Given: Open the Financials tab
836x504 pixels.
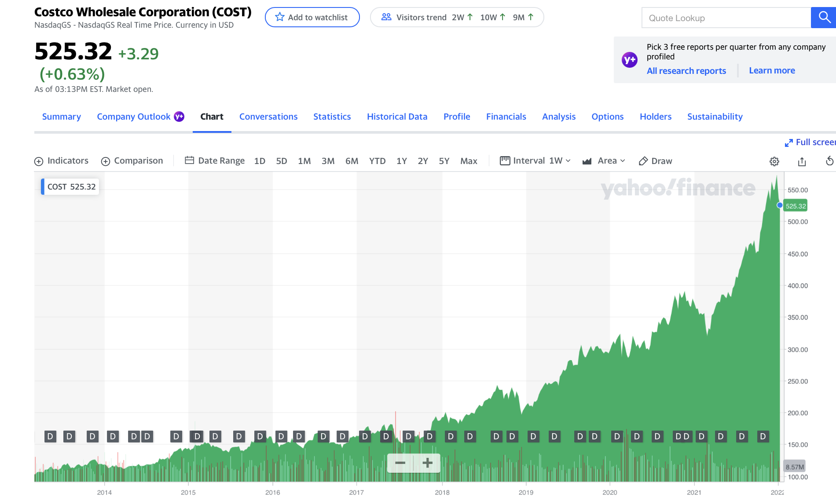Looking at the screenshot, I should pos(506,117).
